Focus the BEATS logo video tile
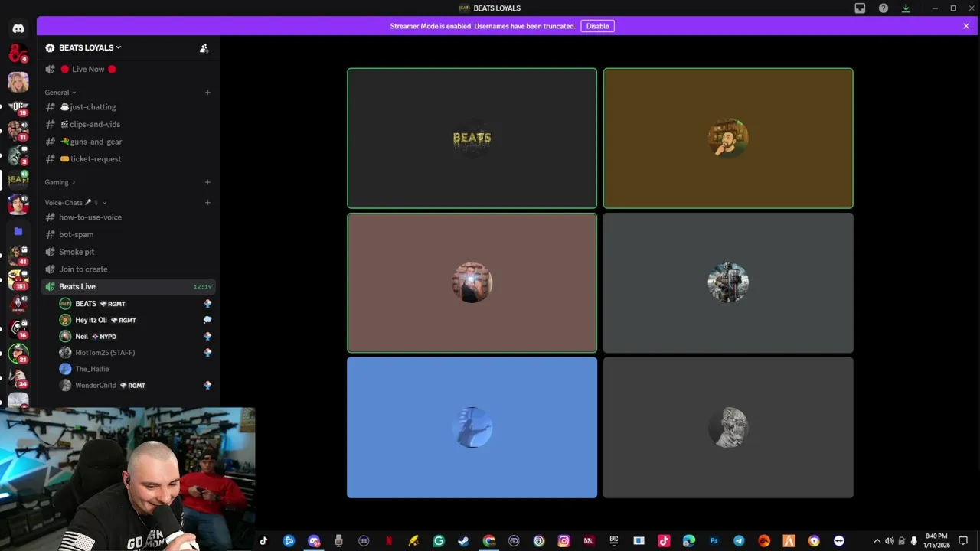Image resolution: width=980 pixels, height=551 pixels. click(x=472, y=139)
